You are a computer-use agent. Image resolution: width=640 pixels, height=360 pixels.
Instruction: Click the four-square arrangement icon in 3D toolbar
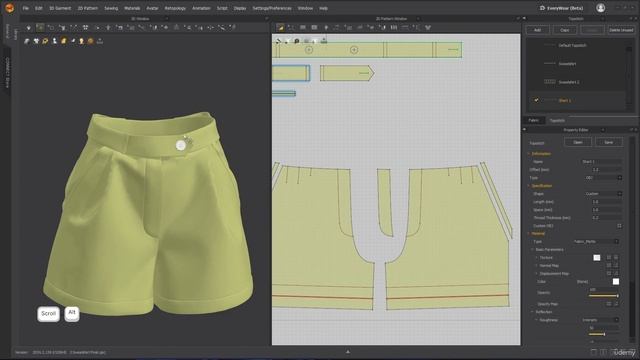click(x=85, y=27)
